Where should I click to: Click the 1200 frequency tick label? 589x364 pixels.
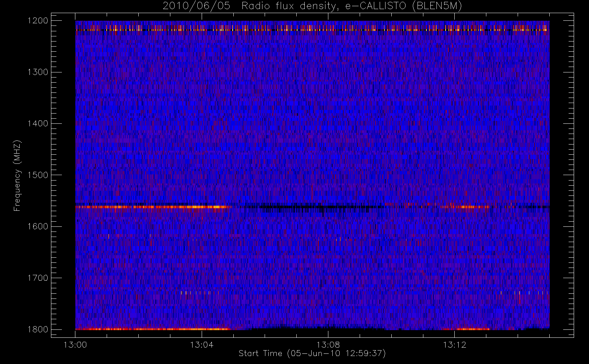point(38,21)
